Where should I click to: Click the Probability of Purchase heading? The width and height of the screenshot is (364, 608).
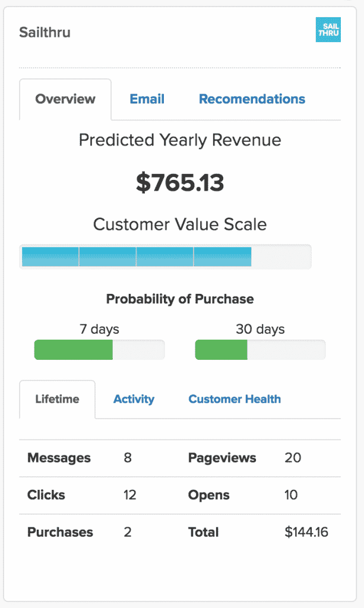click(x=180, y=299)
